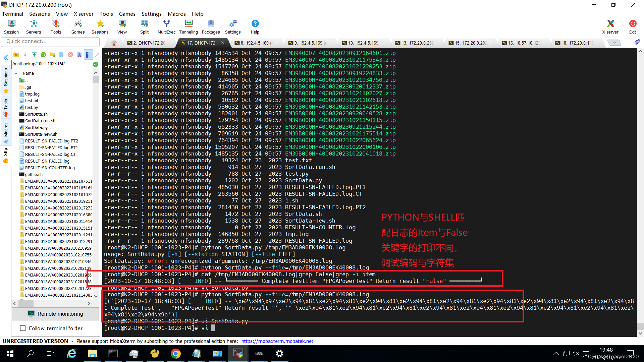Click SFTP go to parent directory icon
Screen dimensions: 644x362
click(x=16, y=55)
